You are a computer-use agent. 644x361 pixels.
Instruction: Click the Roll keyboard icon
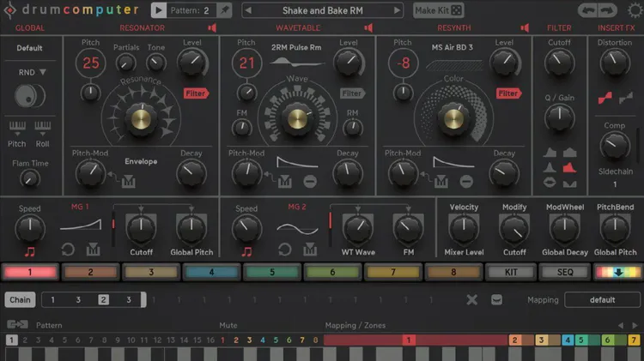pyautogui.click(x=42, y=127)
